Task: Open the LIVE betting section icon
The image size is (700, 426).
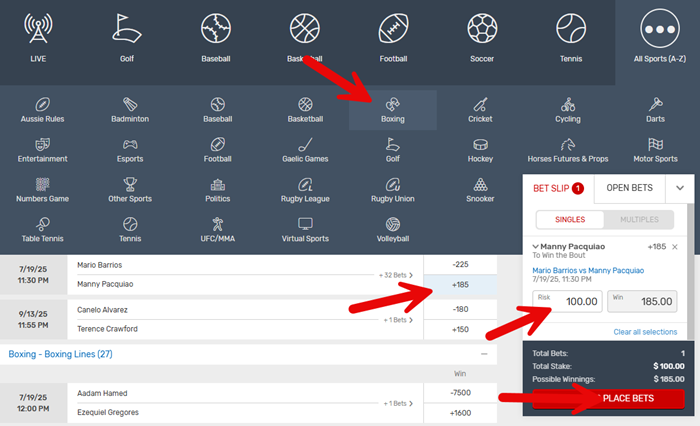Action: click(38, 31)
